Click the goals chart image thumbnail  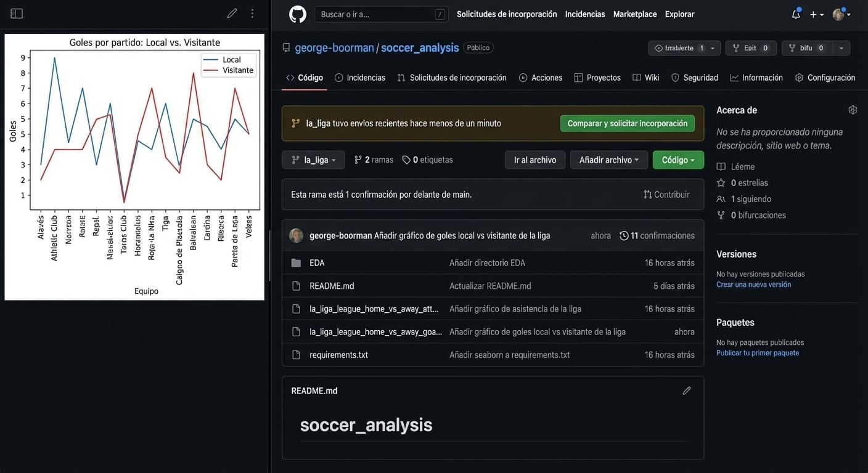134,167
